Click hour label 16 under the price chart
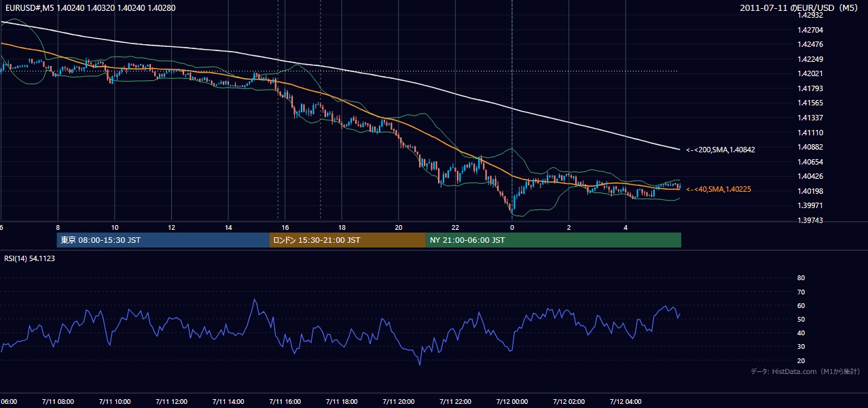The height and width of the screenshot is (408, 868). 285,228
